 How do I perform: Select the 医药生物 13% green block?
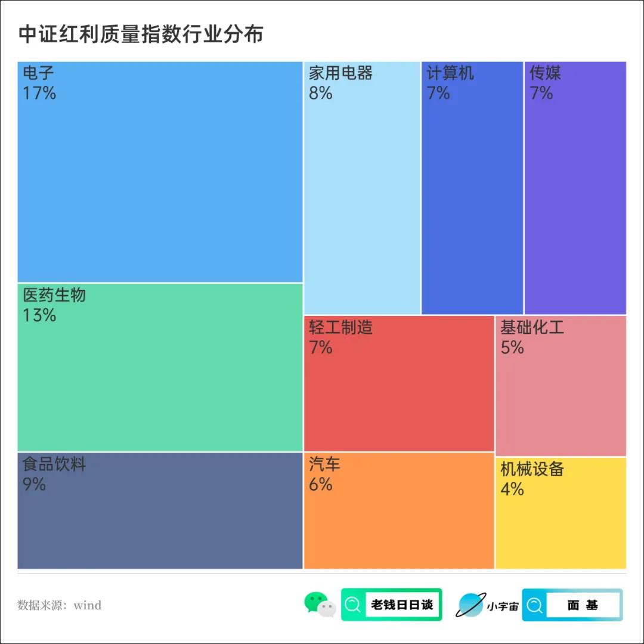click(160, 376)
